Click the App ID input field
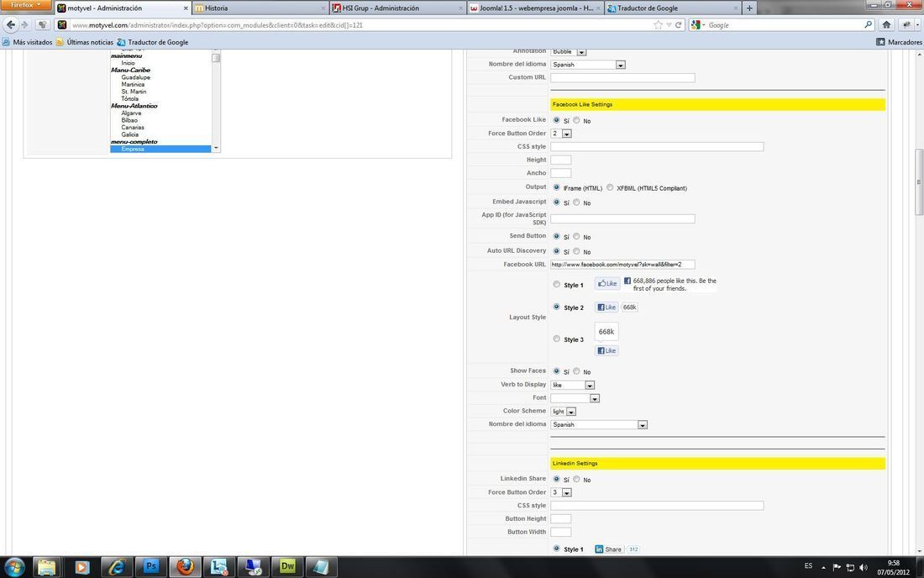Screen dimensions: 924x578 click(x=622, y=218)
